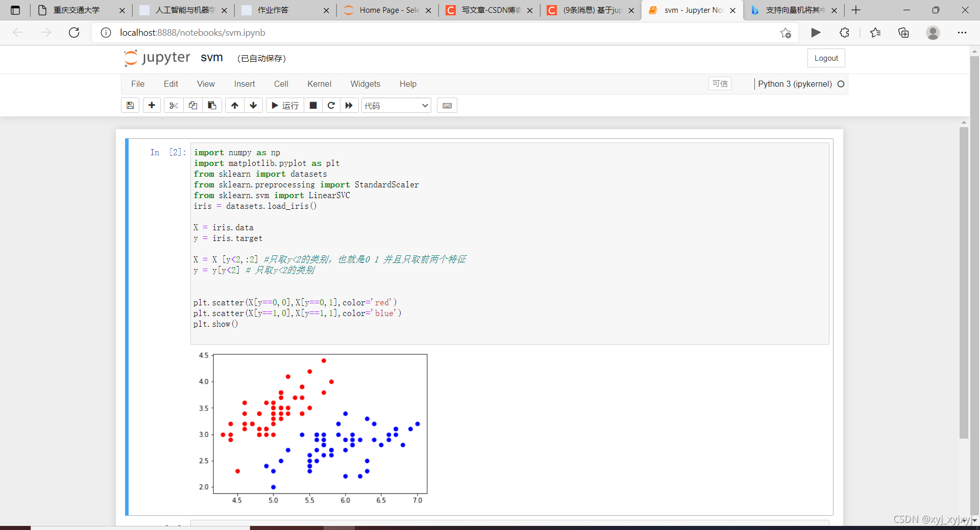
Task: Click the In [2] cell prompt
Action: click(x=168, y=152)
